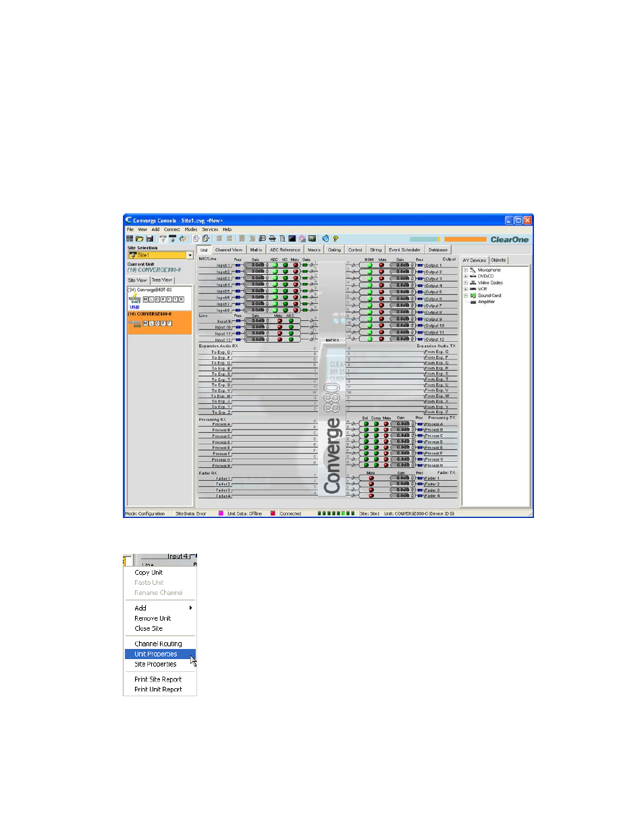Screen dimensions: 644x834
Task: Expand the VCR tree node
Action: click(x=465, y=289)
